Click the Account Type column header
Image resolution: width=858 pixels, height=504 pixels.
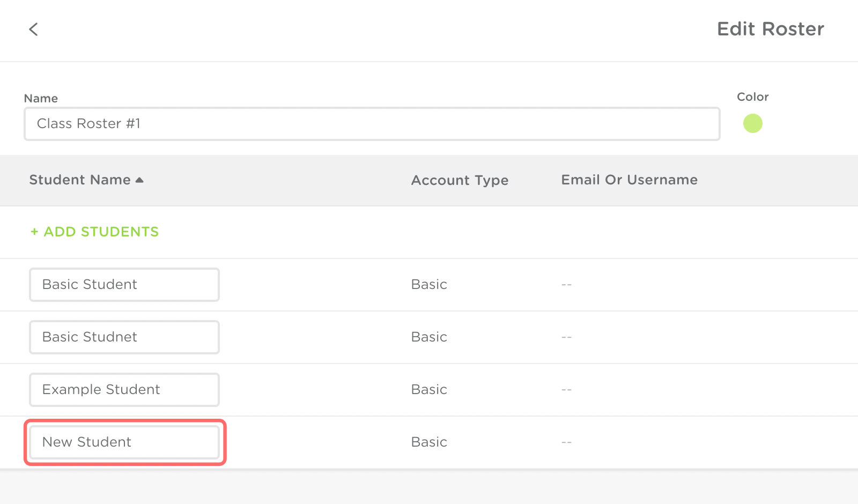point(460,180)
